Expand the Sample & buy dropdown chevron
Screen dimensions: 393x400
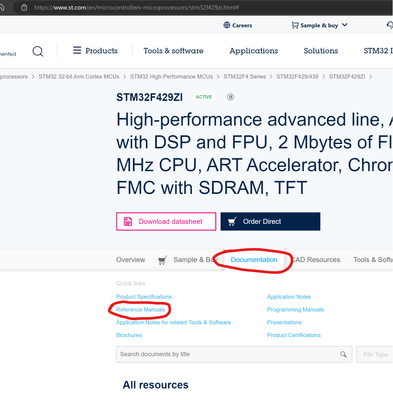pyautogui.click(x=345, y=25)
